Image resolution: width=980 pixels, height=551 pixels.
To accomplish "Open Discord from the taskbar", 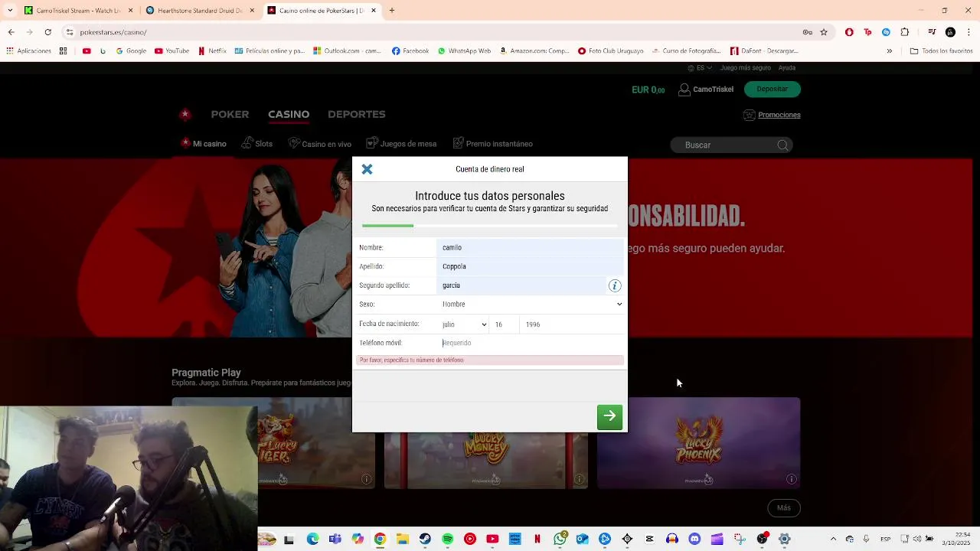I will point(694,540).
